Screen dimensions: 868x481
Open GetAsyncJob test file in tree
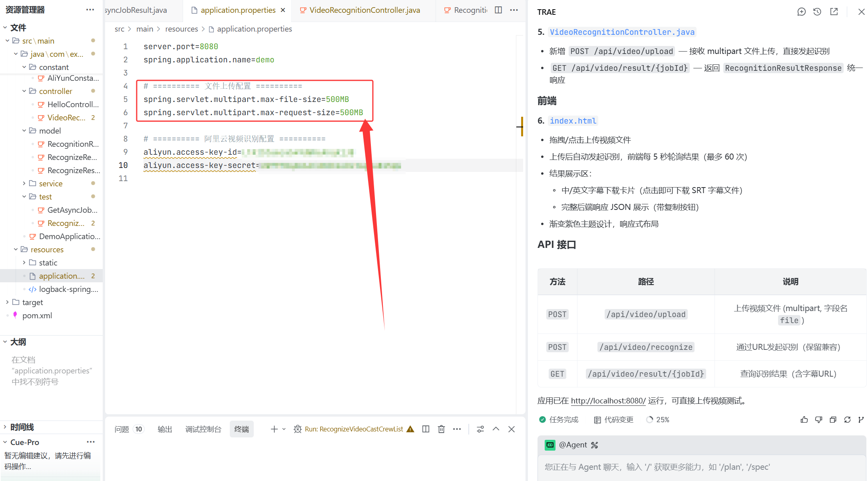(x=72, y=210)
